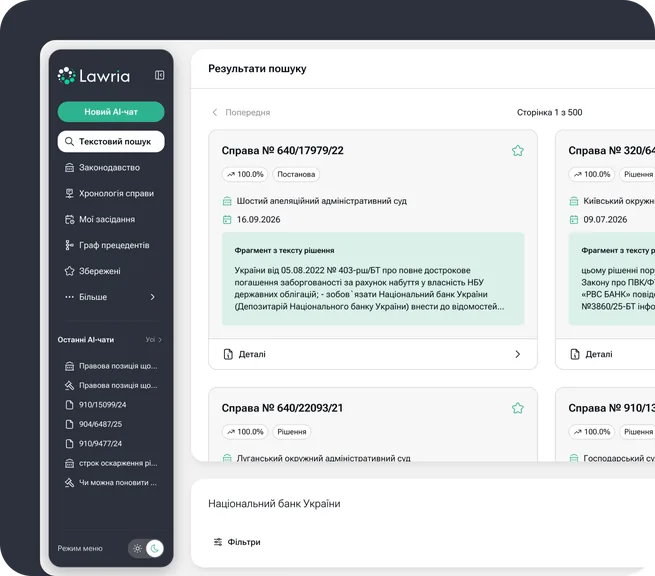Viewport: 655px width, 576px height.
Task: Open chat 'Чи можна поновити ...'
Action: pyautogui.click(x=111, y=482)
